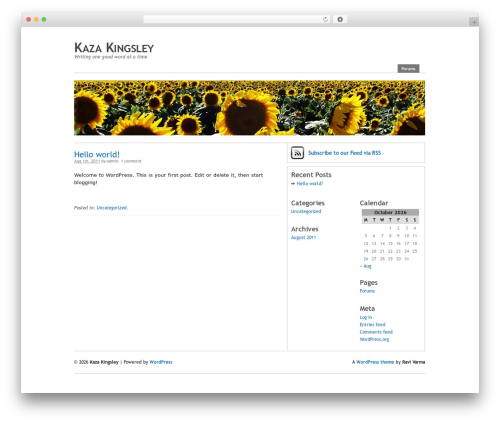Select day 1 in the calendar
This screenshot has width=500, height=423.
click(390, 228)
